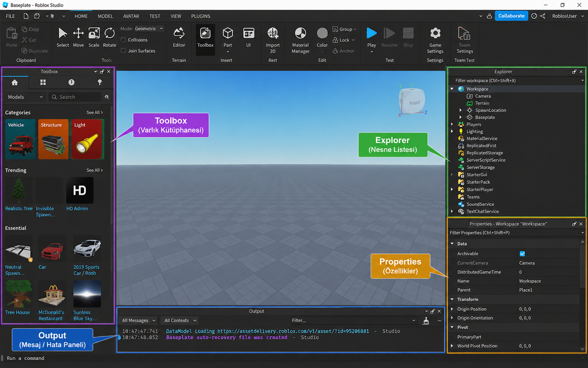Paste from the clipboard
Viewport: 588px width, 368px height.
(11, 37)
